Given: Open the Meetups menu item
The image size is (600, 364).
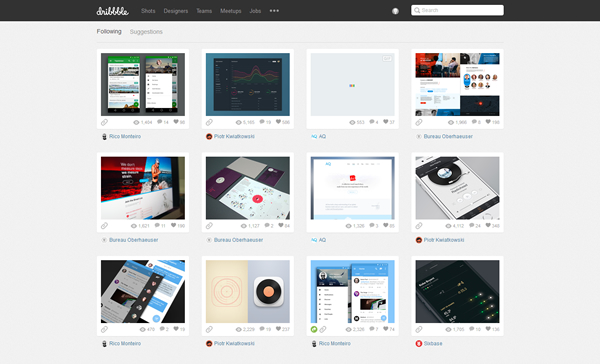Looking at the screenshot, I should (230, 11).
